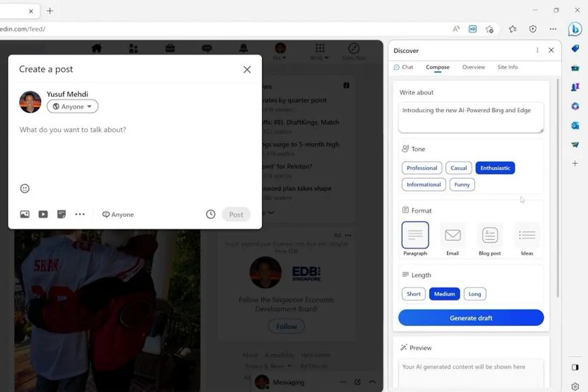588x392 pixels.
Task: Switch to the Site Info tab
Action: pyautogui.click(x=508, y=67)
